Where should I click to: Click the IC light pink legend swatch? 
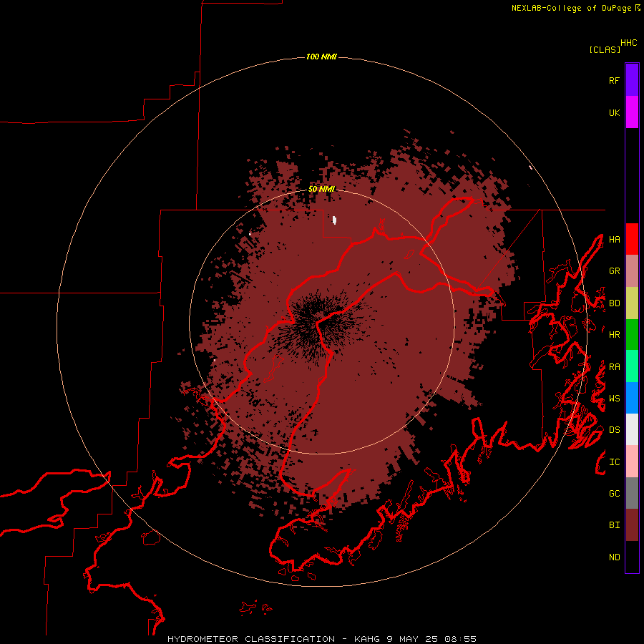pyautogui.click(x=632, y=462)
